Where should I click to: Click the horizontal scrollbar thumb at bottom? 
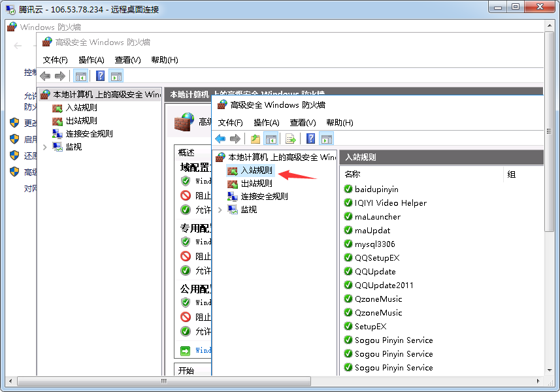pos(164,381)
